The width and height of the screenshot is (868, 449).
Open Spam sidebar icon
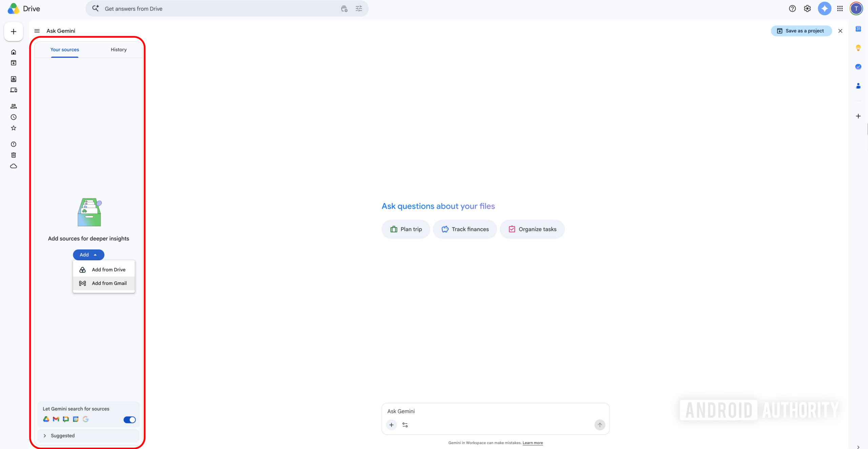tap(14, 144)
